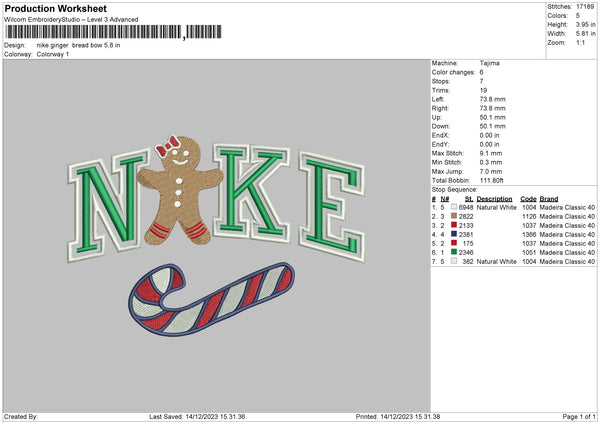The height and width of the screenshot is (424, 600).
Task: Select the 'EndX:' label
Action: (440, 135)
